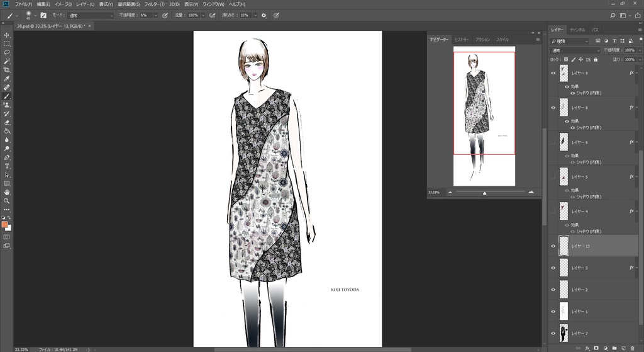644x352 pixels.
Task: Open the brush モード blend dropdown
Action: coord(91,15)
